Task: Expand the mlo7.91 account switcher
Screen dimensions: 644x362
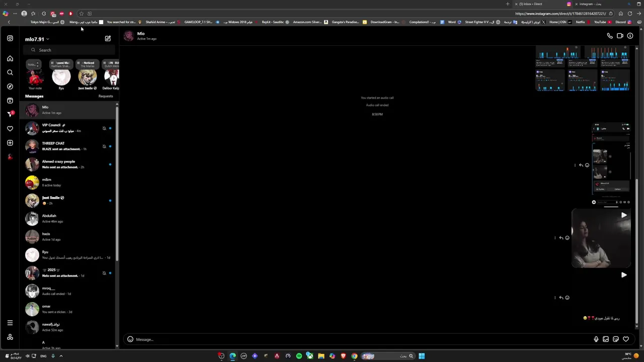Action: (x=37, y=39)
